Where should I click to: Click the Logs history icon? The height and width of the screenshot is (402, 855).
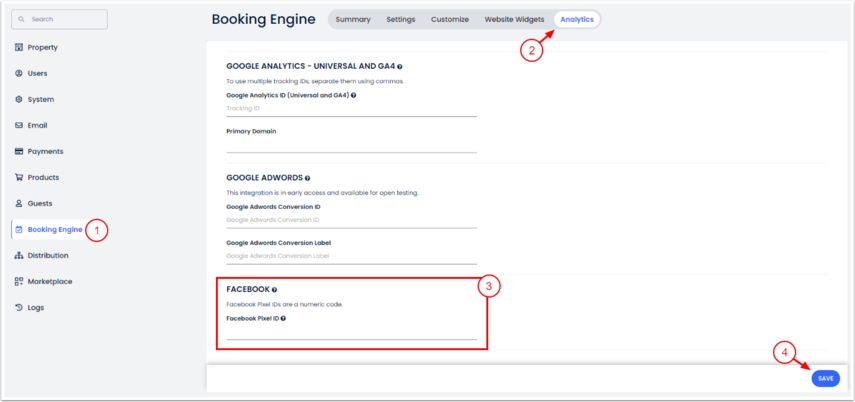19,307
